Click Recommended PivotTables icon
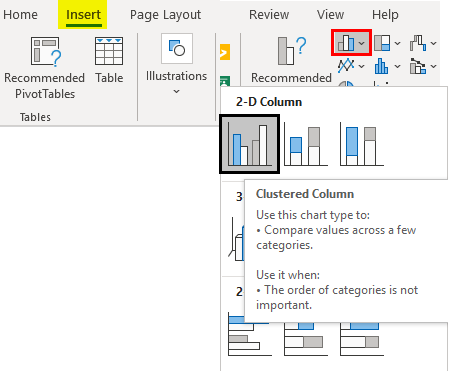The image size is (452, 371). (x=46, y=52)
